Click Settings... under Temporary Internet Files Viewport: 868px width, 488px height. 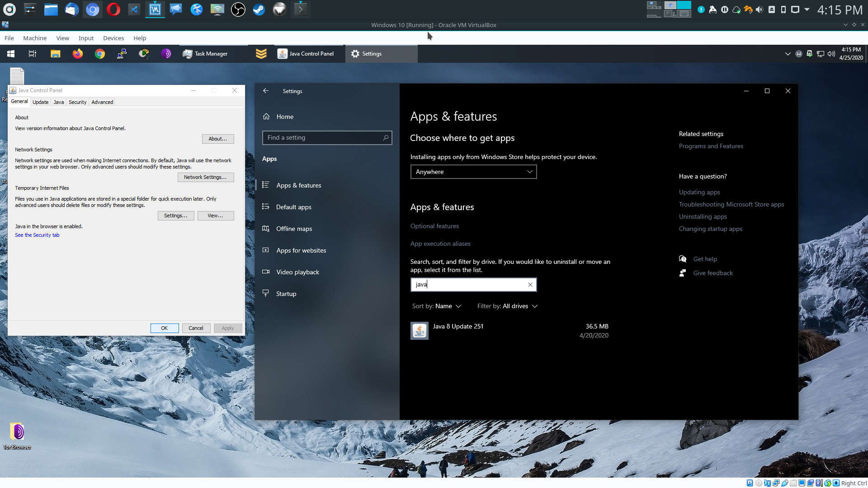[176, 216]
